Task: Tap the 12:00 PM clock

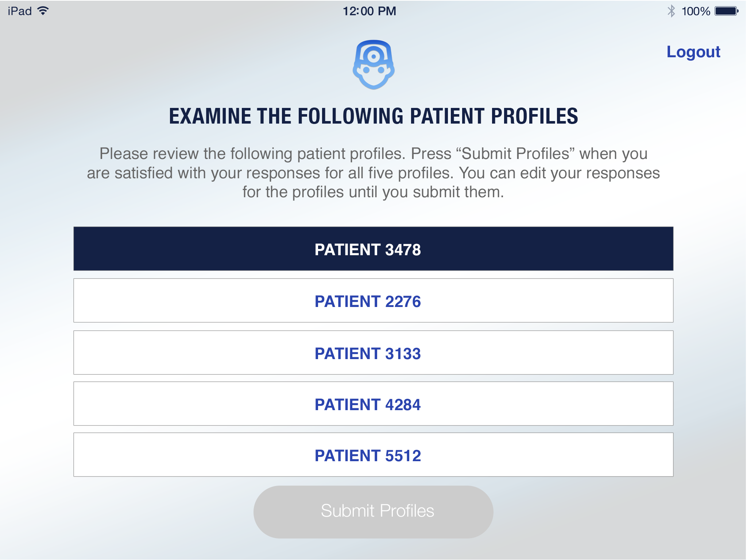Action: click(369, 11)
